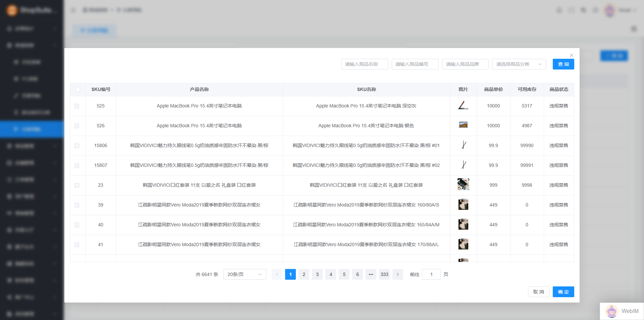Tick the checkbox for SKU 23 row
Image resolution: width=644 pixels, height=320 pixels.
point(77,185)
